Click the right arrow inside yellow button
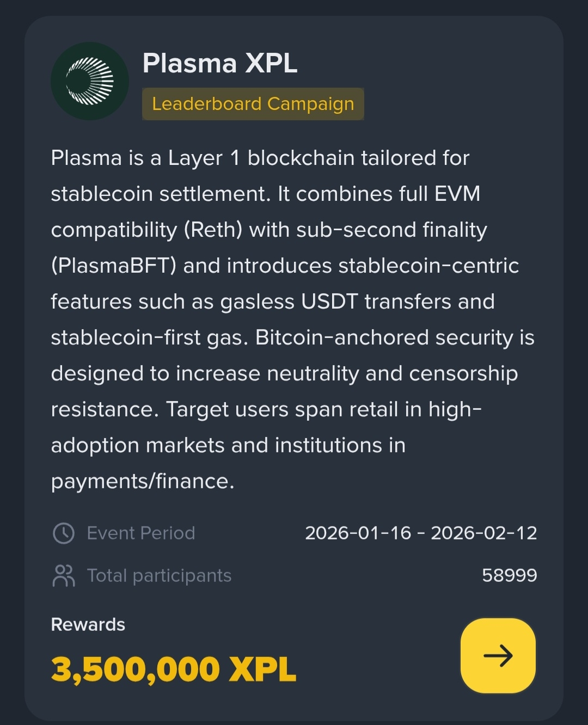588x725 pixels. click(498, 655)
